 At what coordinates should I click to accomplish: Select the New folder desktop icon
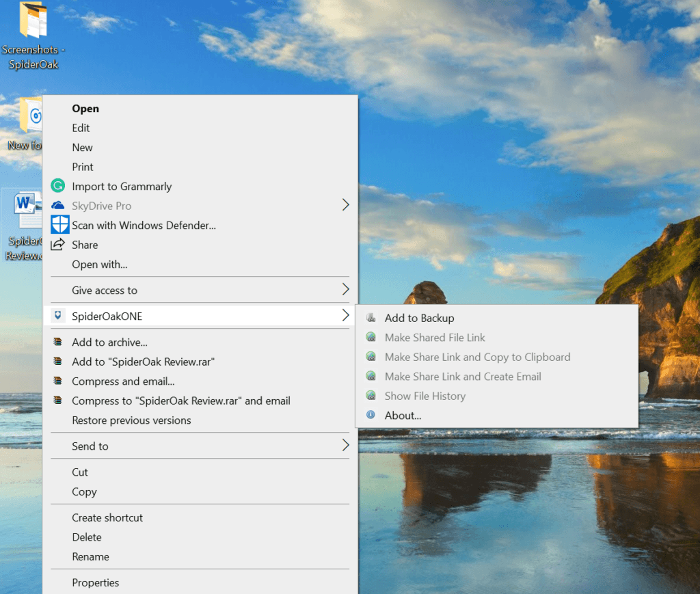coord(25,125)
